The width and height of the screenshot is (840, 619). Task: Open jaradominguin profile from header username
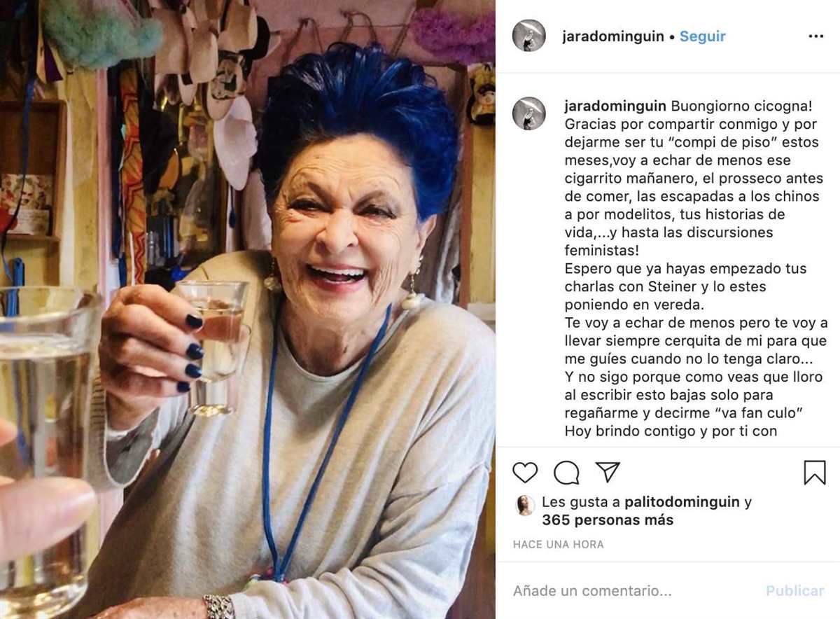[613, 36]
